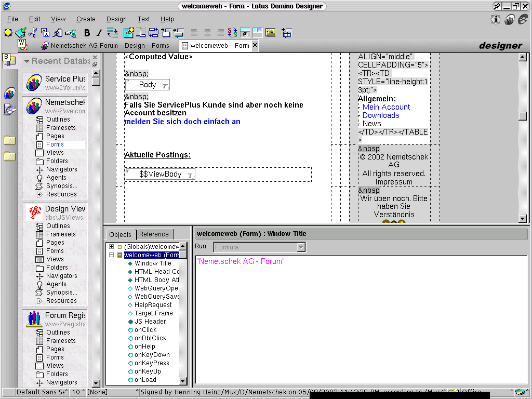This screenshot has height=399, width=532.
Task: Select Window Title in objects tree
Action: tap(153, 263)
